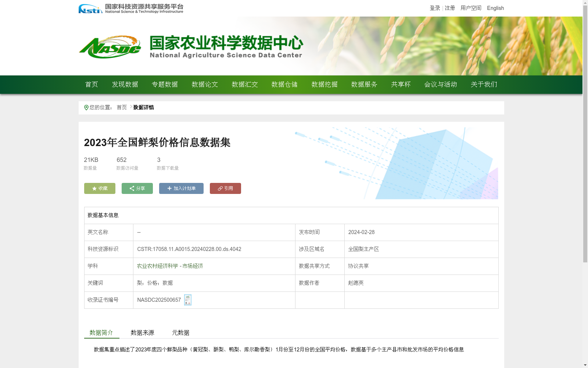Screen dimensions: 588x368
Task: Click the location pin icon in breadcrumb
Action: point(86,107)
